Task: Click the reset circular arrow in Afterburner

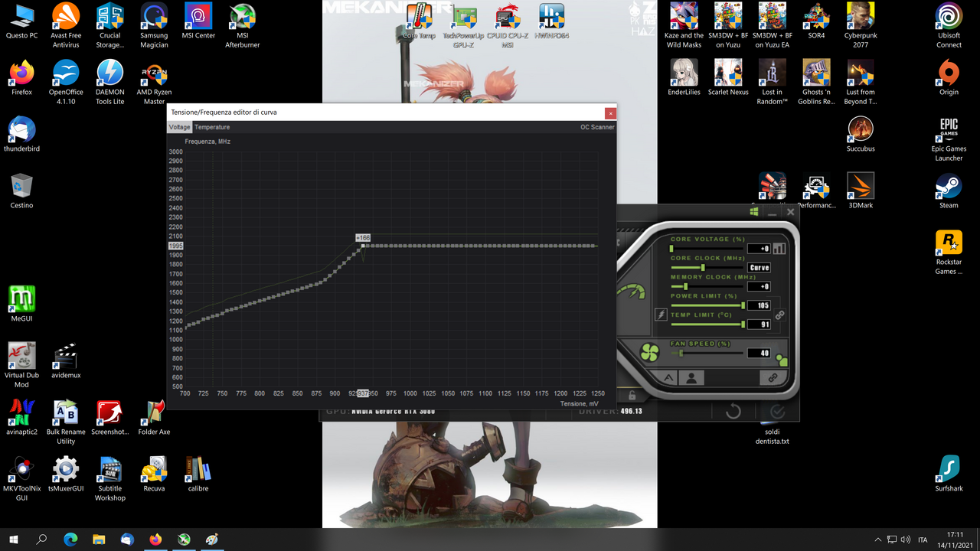Action: pos(733,412)
